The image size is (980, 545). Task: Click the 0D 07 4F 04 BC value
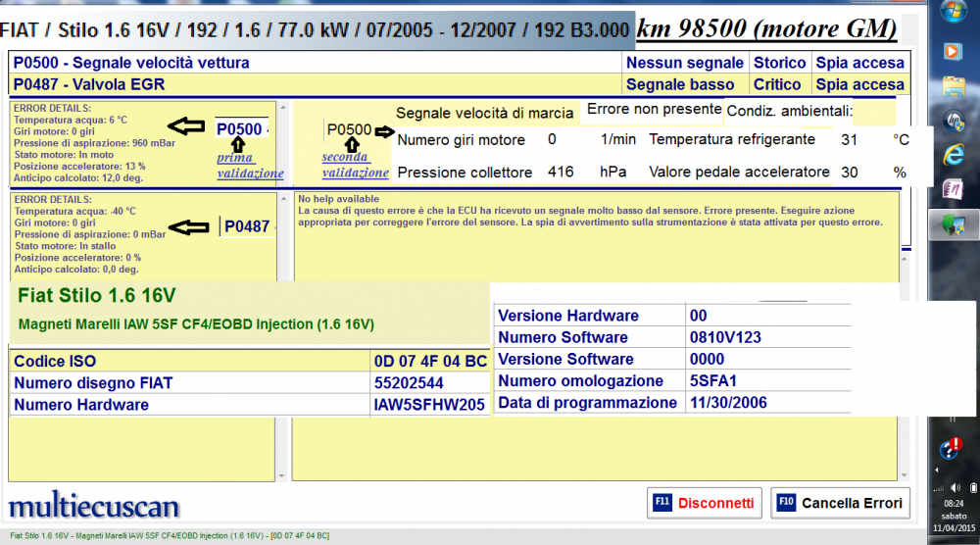(x=430, y=362)
